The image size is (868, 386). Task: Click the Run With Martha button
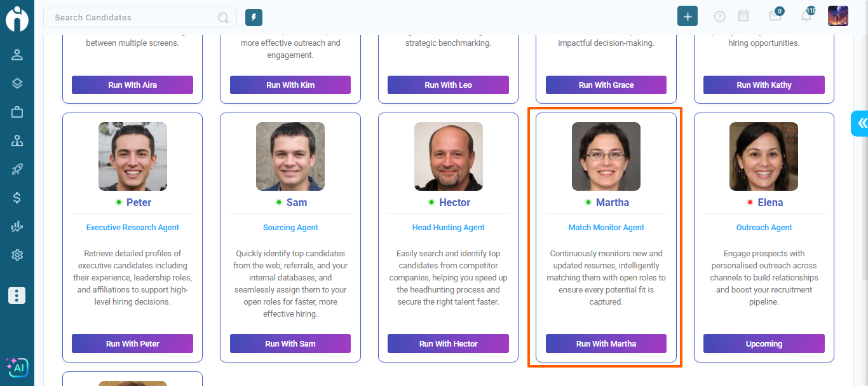click(x=606, y=343)
